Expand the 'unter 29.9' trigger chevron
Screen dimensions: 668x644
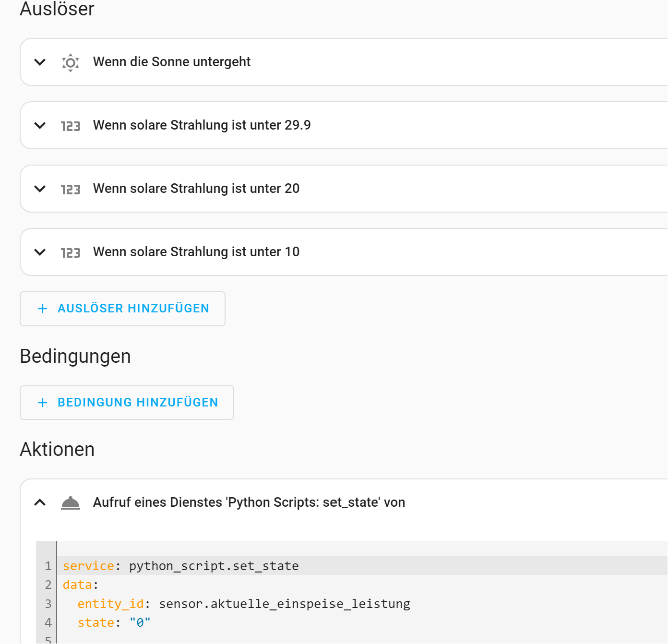pyautogui.click(x=40, y=125)
